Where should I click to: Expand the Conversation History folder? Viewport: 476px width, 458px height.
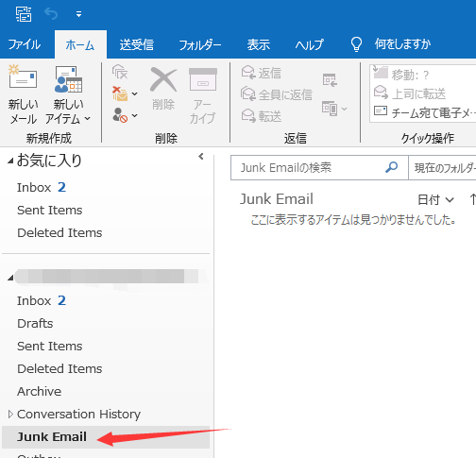tap(10, 415)
